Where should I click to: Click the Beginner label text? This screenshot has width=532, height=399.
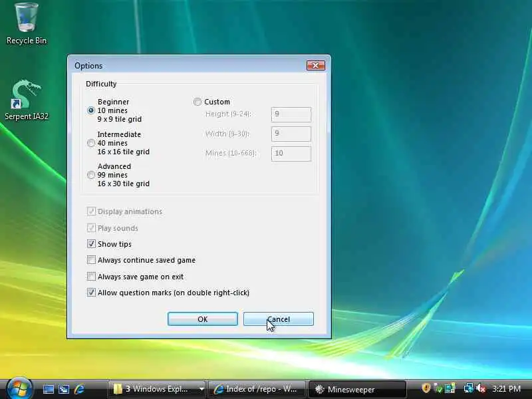pos(113,102)
